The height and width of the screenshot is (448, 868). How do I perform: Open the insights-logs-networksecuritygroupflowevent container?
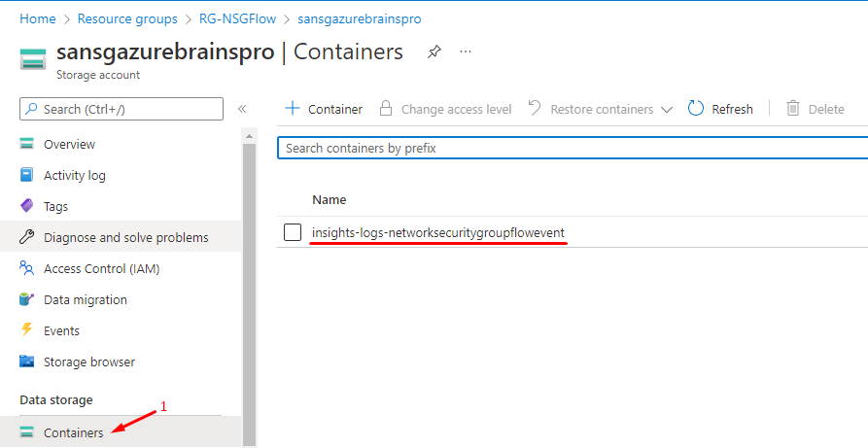tap(437, 232)
